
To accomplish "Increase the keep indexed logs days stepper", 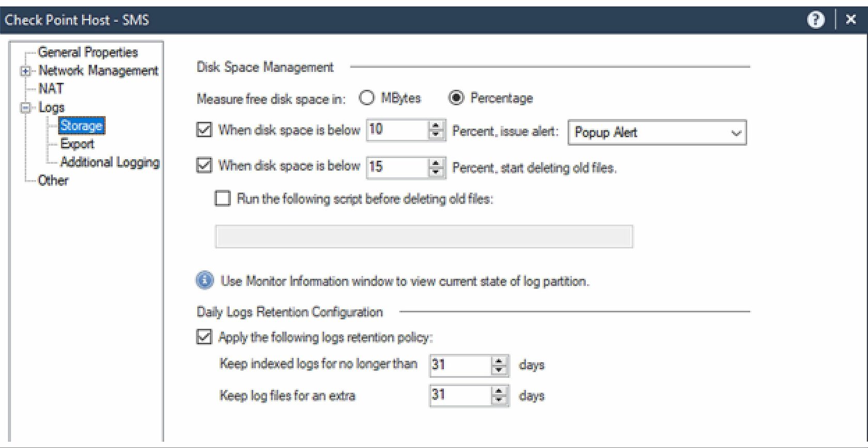I will pyautogui.click(x=499, y=361).
